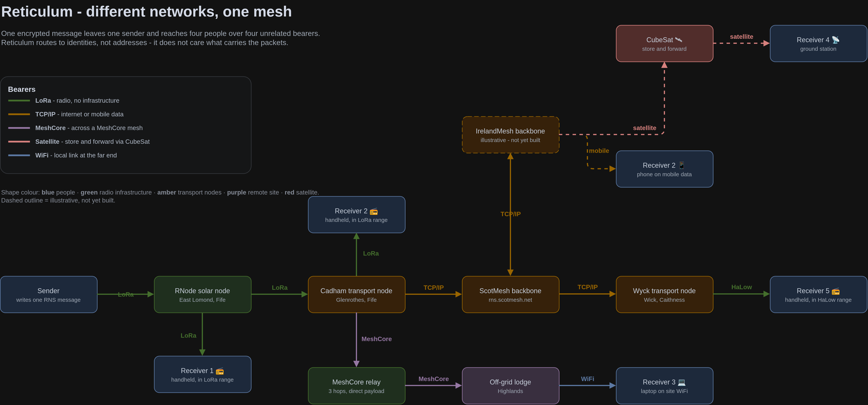Click the HaLow edge label
This screenshot has width=868, height=405.
pyautogui.click(x=741, y=287)
